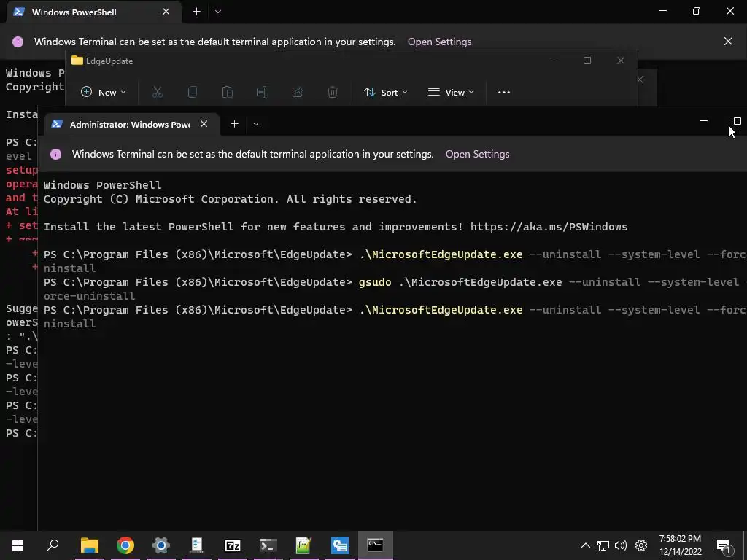
Task: Open the New dropdown in EdgeUpdate window
Action: tap(104, 92)
